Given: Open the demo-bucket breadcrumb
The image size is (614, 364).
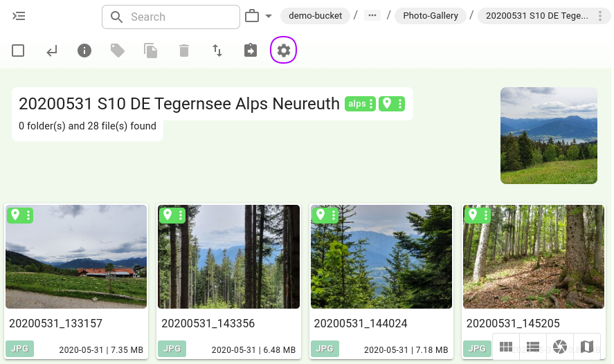Looking at the screenshot, I should [x=315, y=16].
